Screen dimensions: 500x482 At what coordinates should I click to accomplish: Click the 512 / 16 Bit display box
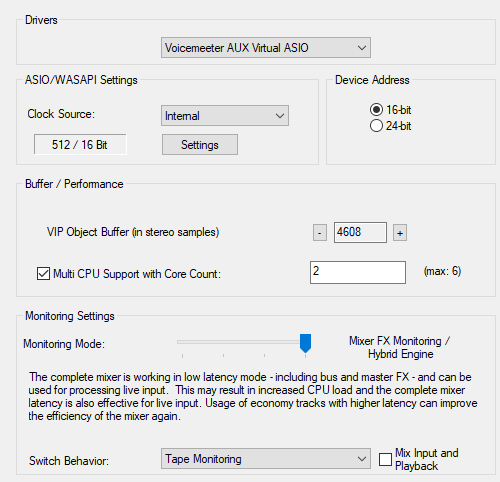tap(80, 145)
